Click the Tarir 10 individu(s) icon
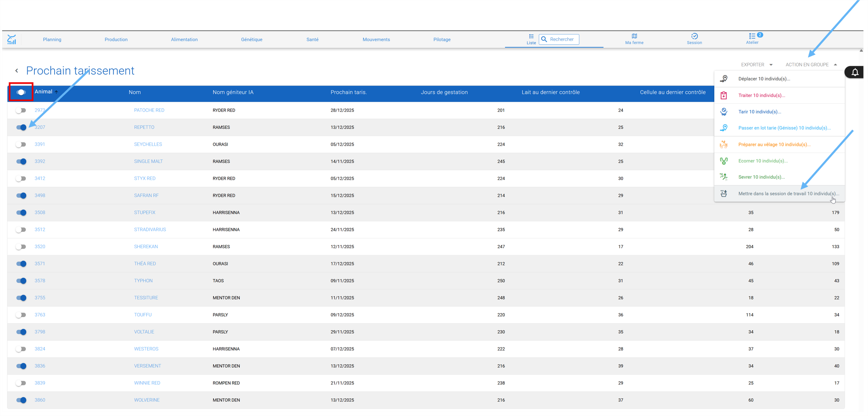 coord(724,112)
